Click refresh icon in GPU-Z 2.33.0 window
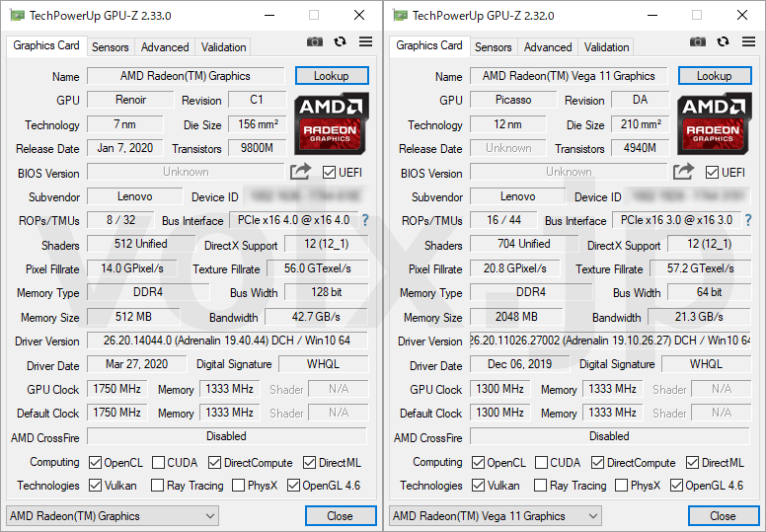766x532 pixels. [x=340, y=42]
